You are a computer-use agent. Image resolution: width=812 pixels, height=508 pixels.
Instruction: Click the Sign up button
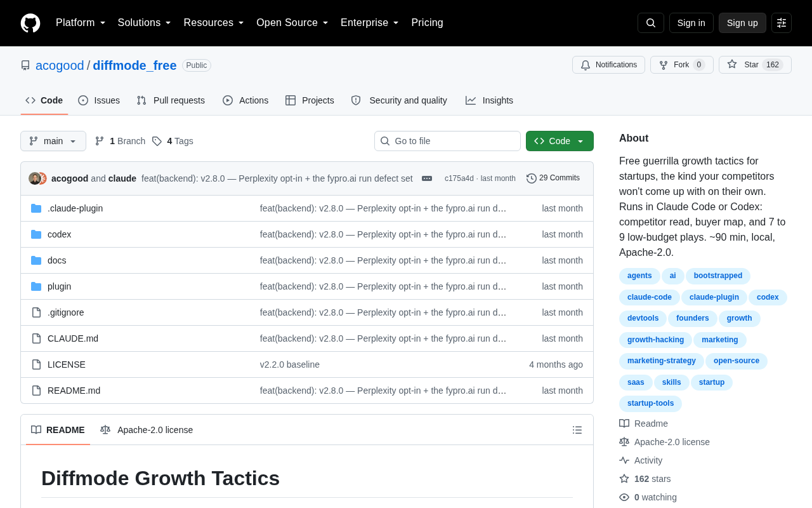tap(742, 23)
